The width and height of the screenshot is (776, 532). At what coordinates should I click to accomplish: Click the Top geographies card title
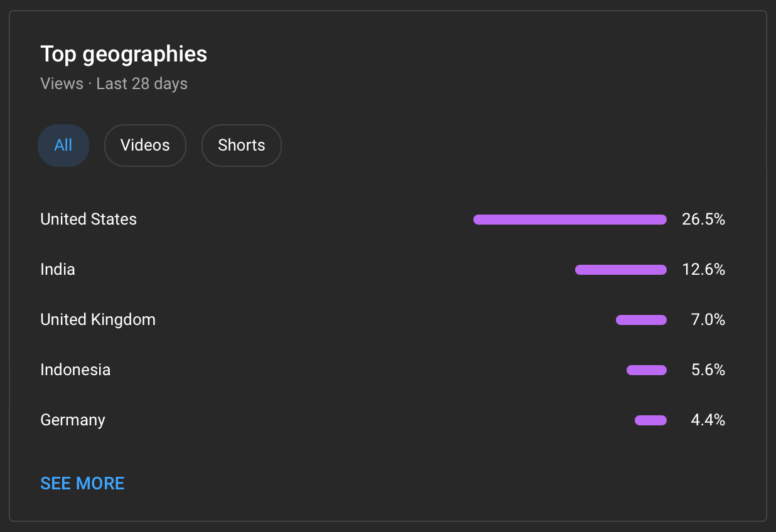click(x=124, y=54)
